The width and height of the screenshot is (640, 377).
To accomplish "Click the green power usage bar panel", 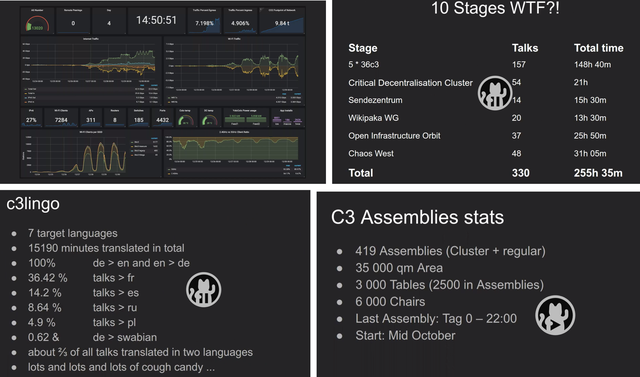I will pyautogui.click(x=246, y=118).
